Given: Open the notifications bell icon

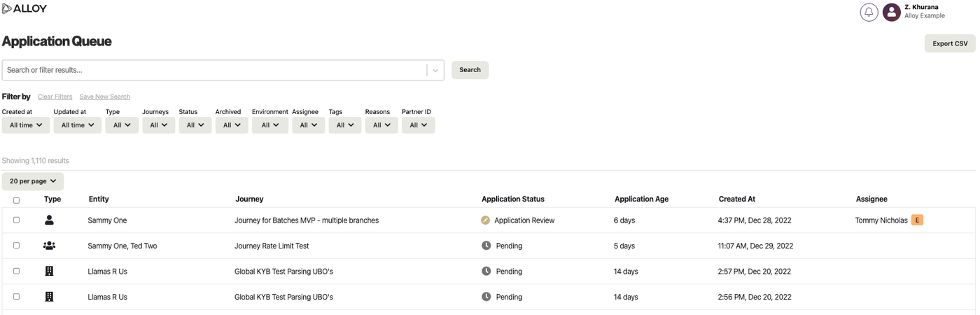Looking at the screenshot, I should [x=869, y=12].
